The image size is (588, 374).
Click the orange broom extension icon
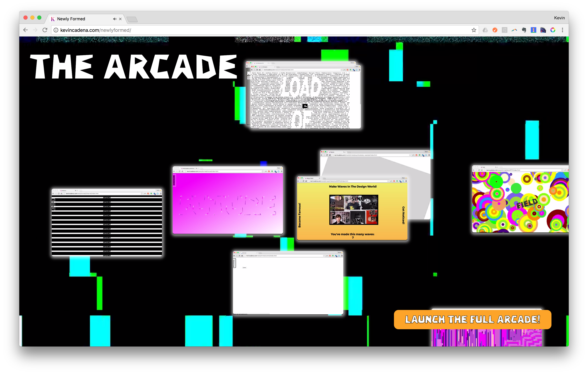495,30
